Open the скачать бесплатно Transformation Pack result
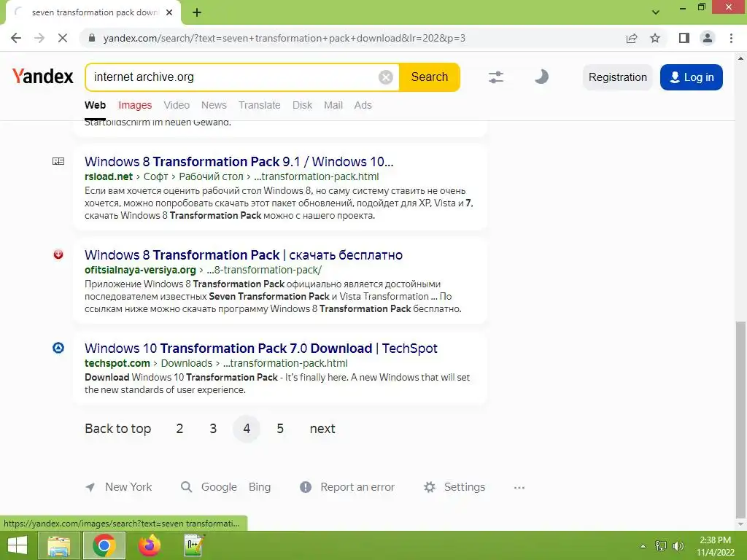747x560 pixels. [x=244, y=254]
